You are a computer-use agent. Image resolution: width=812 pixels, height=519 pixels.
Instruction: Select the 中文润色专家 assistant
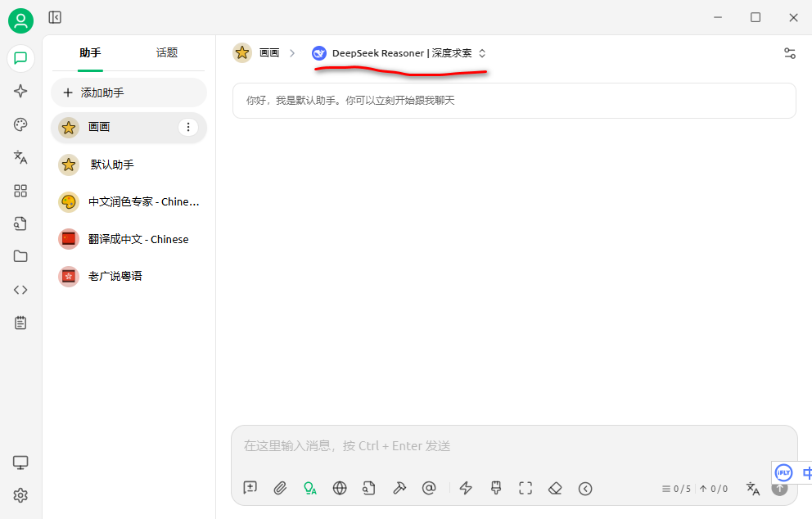pyautogui.click(x=129, y=202)
